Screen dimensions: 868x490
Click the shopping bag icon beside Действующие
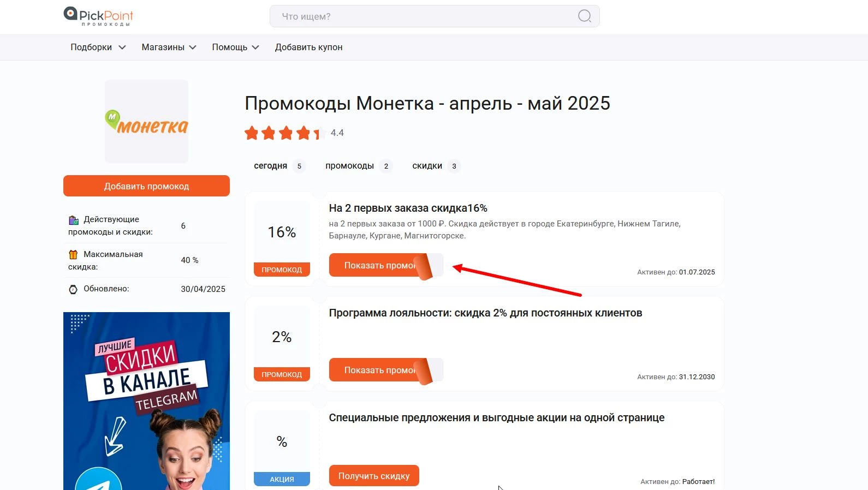[x=73, y=220]
